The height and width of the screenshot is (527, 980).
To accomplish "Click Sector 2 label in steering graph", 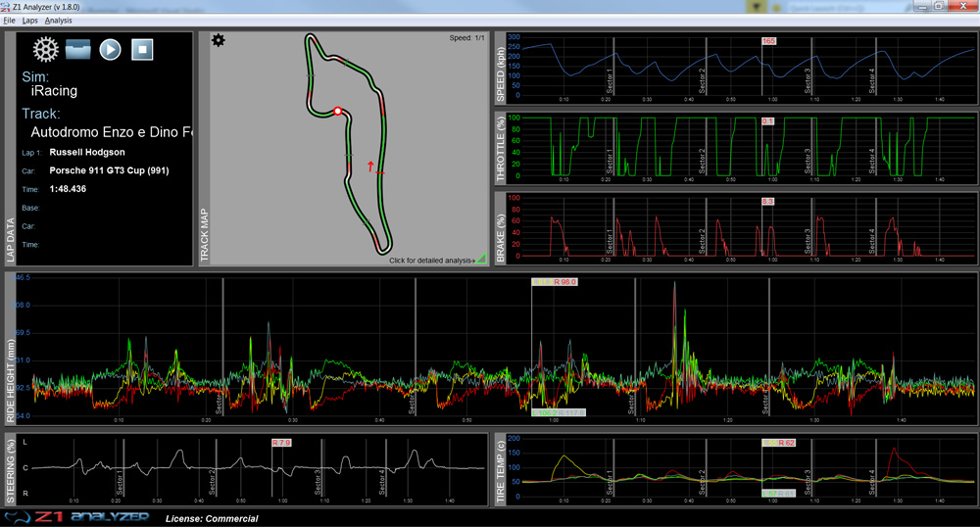I will coord(212,481).
